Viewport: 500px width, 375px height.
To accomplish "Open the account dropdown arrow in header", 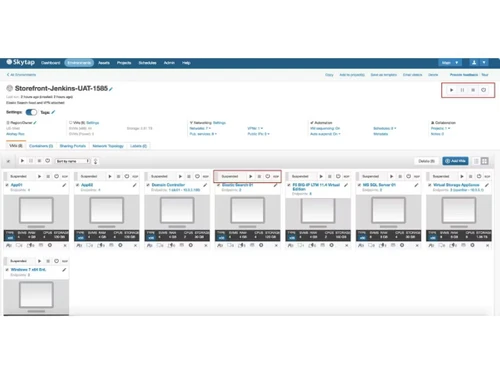I will (484, 63).
